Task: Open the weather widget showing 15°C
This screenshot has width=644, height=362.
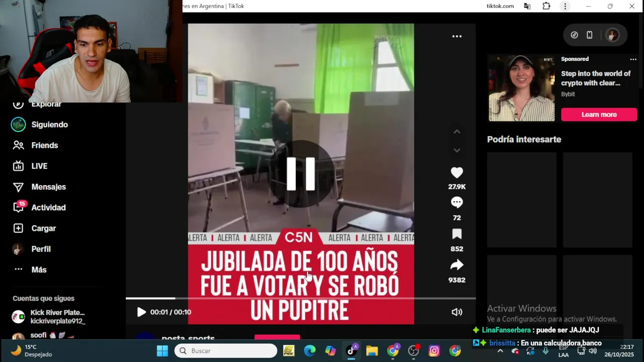Action: point(30,351)
